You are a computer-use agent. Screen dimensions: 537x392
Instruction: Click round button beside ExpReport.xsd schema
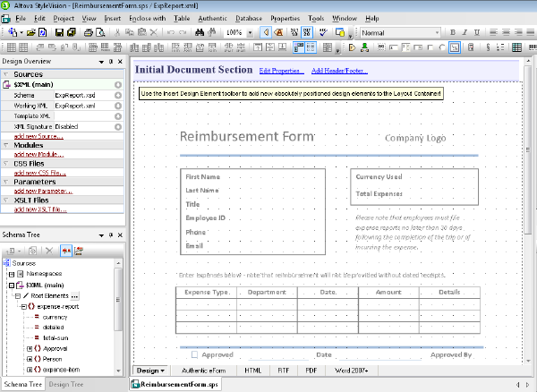click(x=118, y=94)
